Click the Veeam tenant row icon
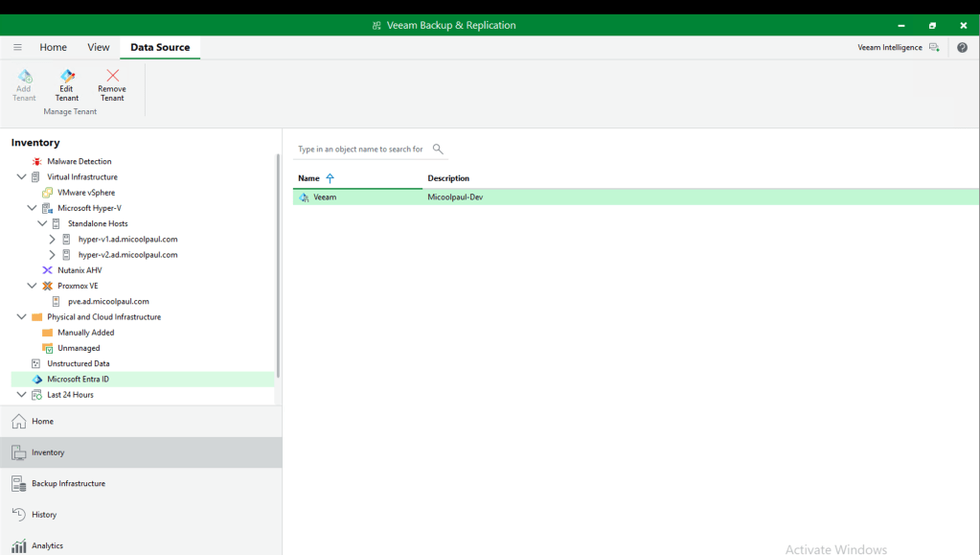980x555 pixels. point(304,197)
